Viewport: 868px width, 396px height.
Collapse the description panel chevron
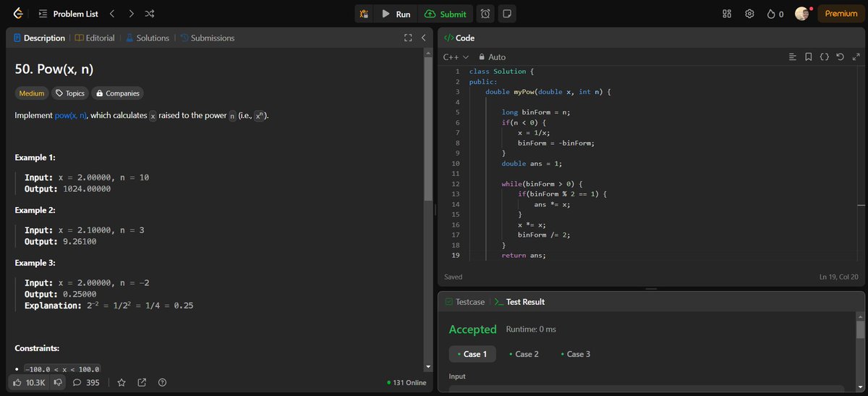[423, 38]
